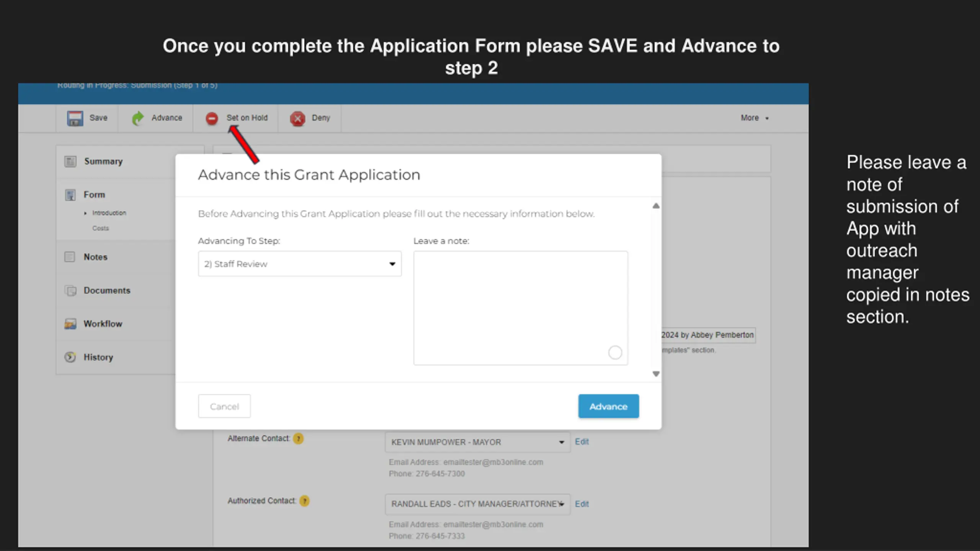The width and height of the screenshot is (980, 551).
Task: Open the Advancing To Step dropdown
Action: tap(300, 264)
